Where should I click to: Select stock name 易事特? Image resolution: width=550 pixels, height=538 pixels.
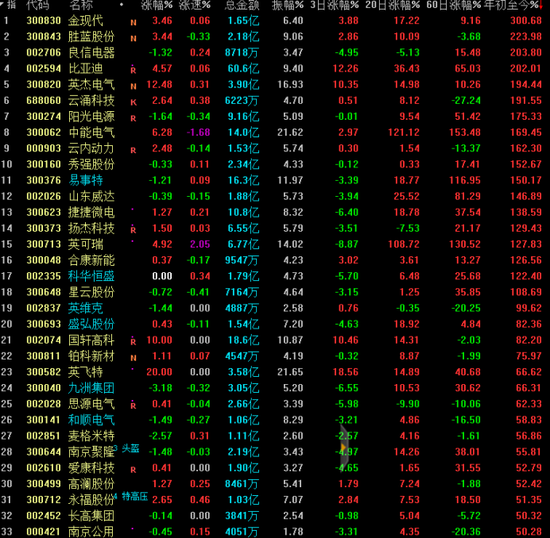pos(86,180)
